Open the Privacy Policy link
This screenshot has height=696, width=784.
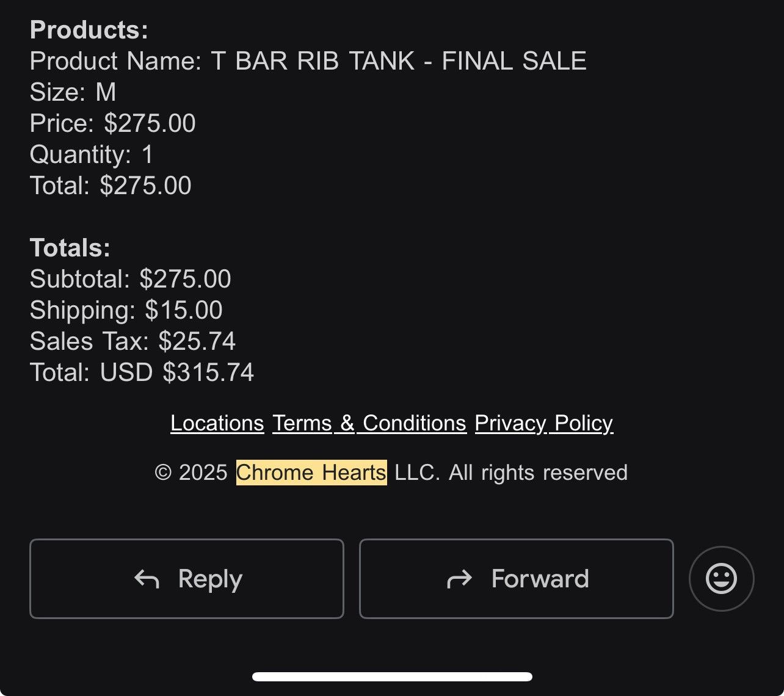pyautogui.click(x=544, y=423)
